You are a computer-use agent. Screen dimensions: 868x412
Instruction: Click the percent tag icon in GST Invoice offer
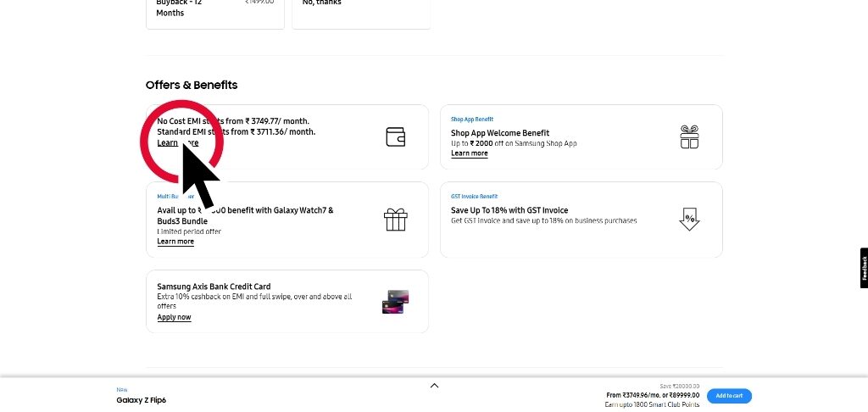pos(689,220)
